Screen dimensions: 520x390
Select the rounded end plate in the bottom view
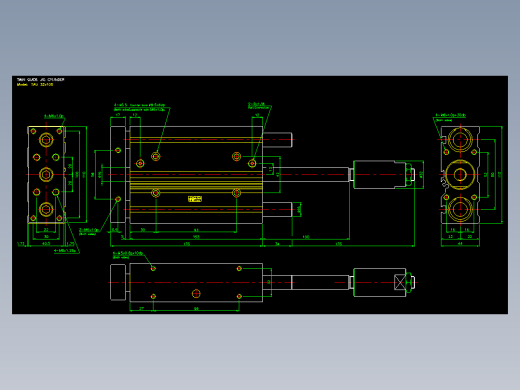[118, 282]
